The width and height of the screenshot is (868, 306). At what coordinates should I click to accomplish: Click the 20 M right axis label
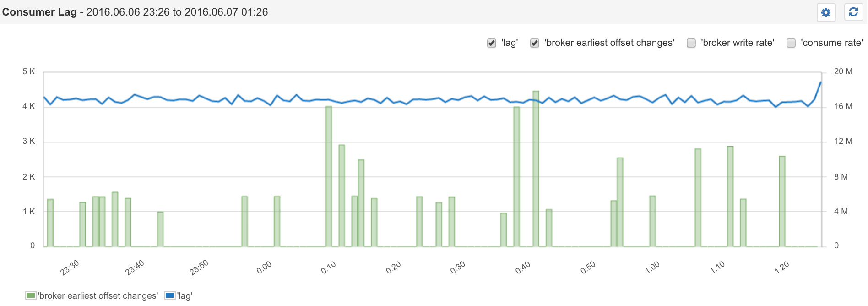843,71
